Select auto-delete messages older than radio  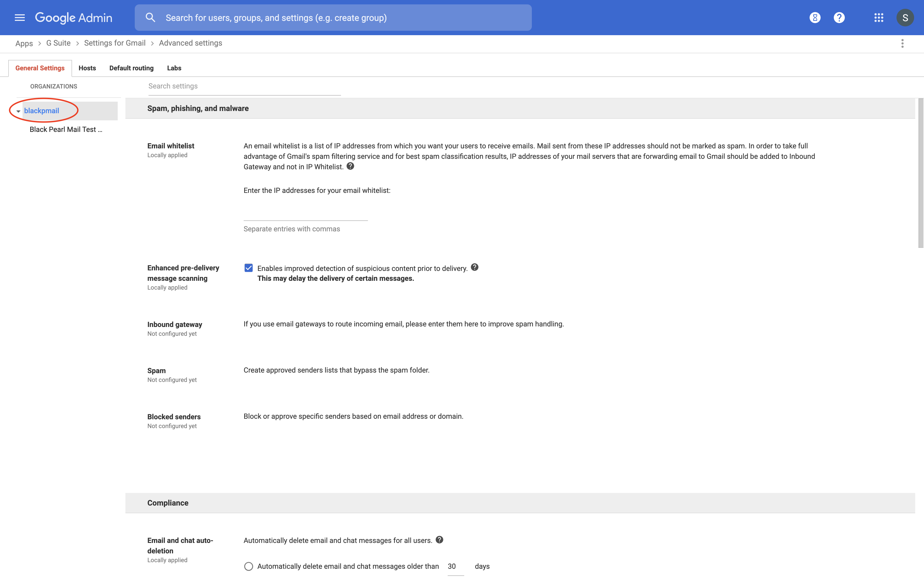pos(249,566)
